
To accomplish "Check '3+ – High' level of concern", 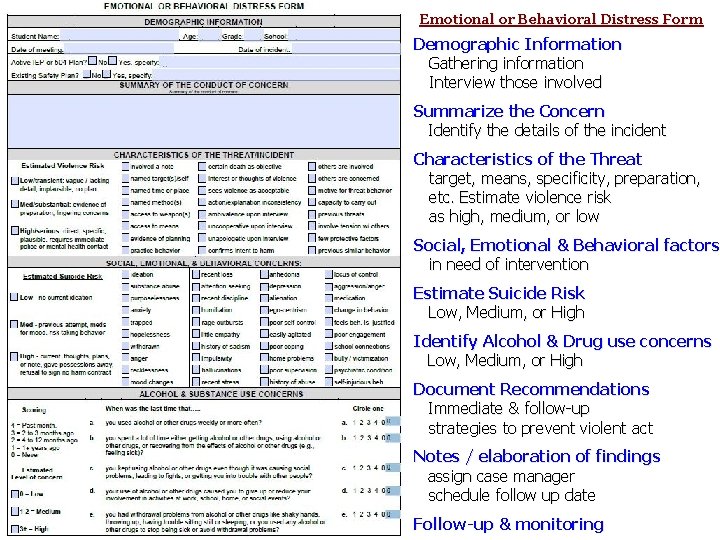I will coord(15,529).
